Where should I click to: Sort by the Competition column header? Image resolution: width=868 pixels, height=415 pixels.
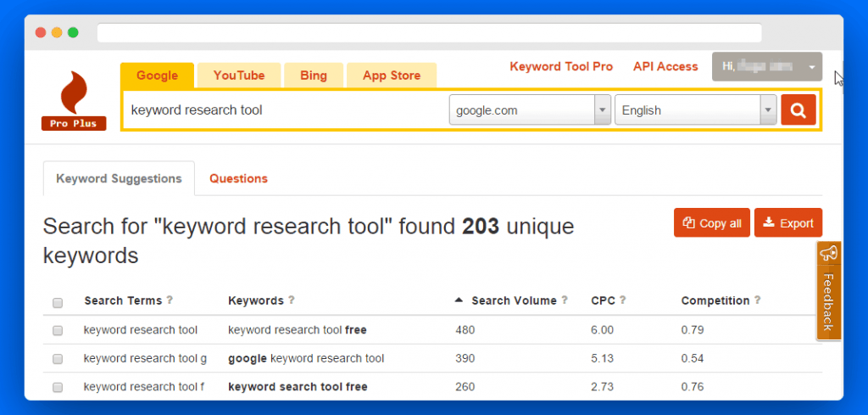pos(715,300)
